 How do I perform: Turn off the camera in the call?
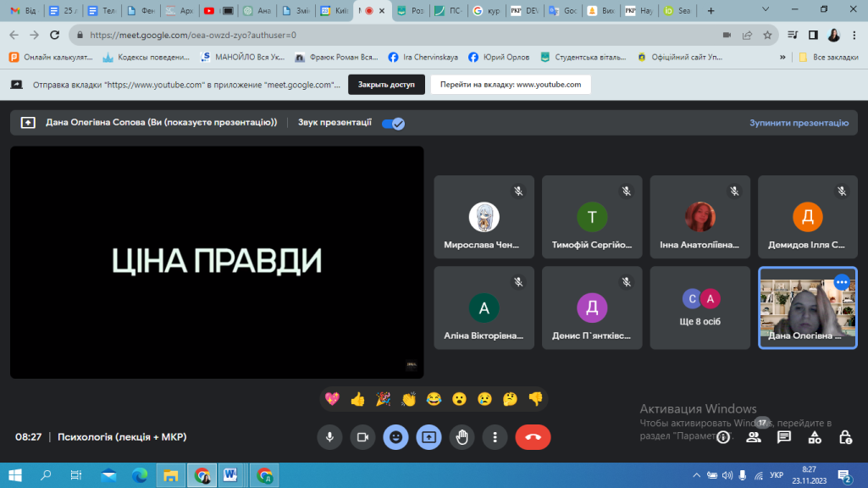click(x=362, y=437)
